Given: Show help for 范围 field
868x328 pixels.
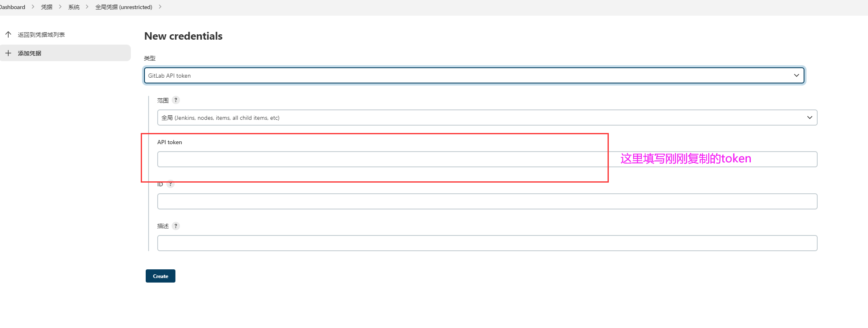Looking at the screenshot, I should [176, 100].
